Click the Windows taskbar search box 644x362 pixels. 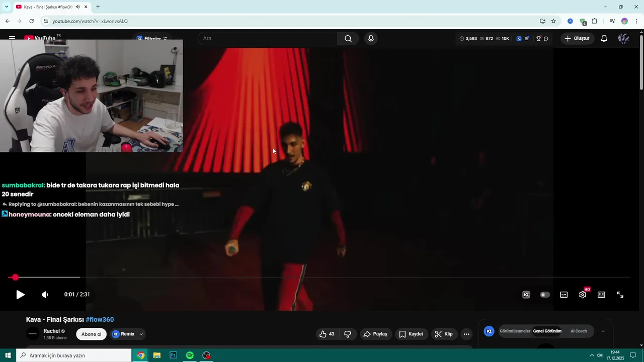click(x=74, y=355)
